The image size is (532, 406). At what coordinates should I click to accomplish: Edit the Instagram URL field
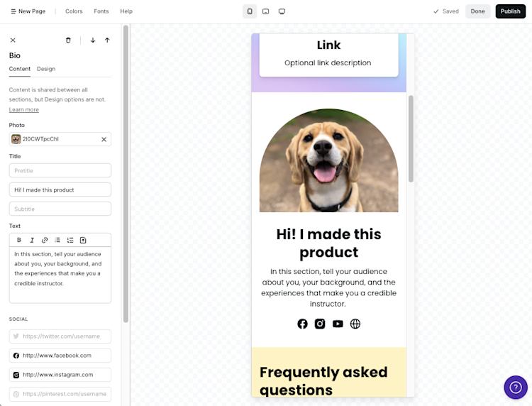pyautogui.click(x=60, y=375)
